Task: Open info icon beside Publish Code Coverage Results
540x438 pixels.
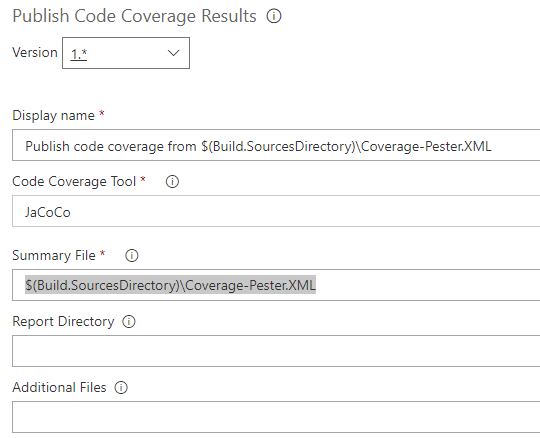Action: click(274, 16)
